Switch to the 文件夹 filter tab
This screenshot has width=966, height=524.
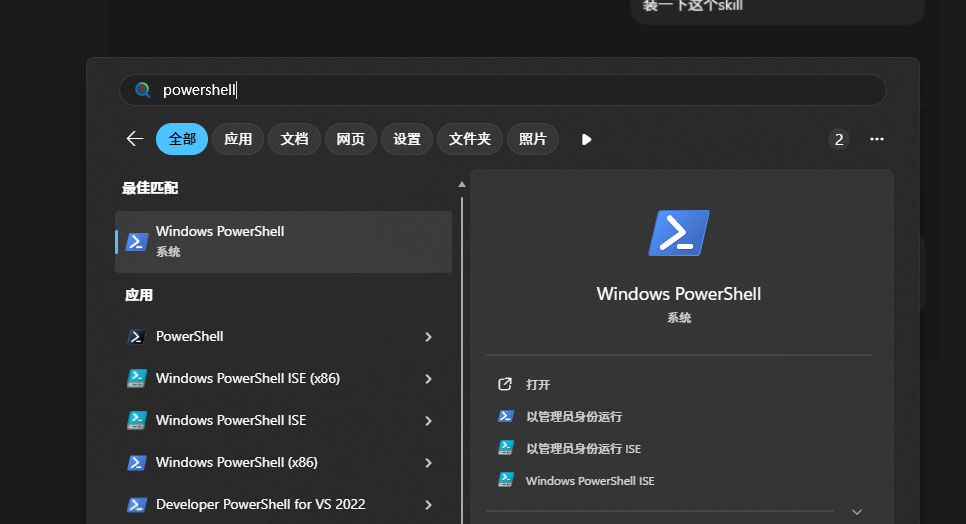[469, 139]
